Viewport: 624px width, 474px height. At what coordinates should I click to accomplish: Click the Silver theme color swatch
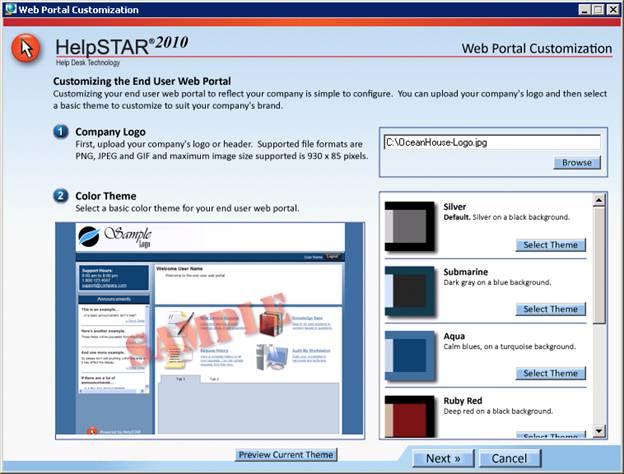[x=410, y=226]
